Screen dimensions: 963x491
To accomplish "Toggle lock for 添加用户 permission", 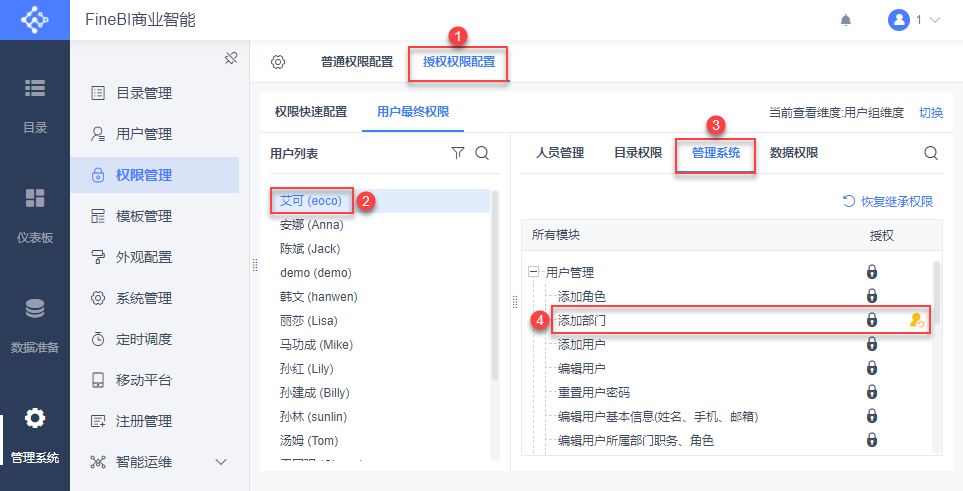I will pyautogui.click(x=871, y=344).
